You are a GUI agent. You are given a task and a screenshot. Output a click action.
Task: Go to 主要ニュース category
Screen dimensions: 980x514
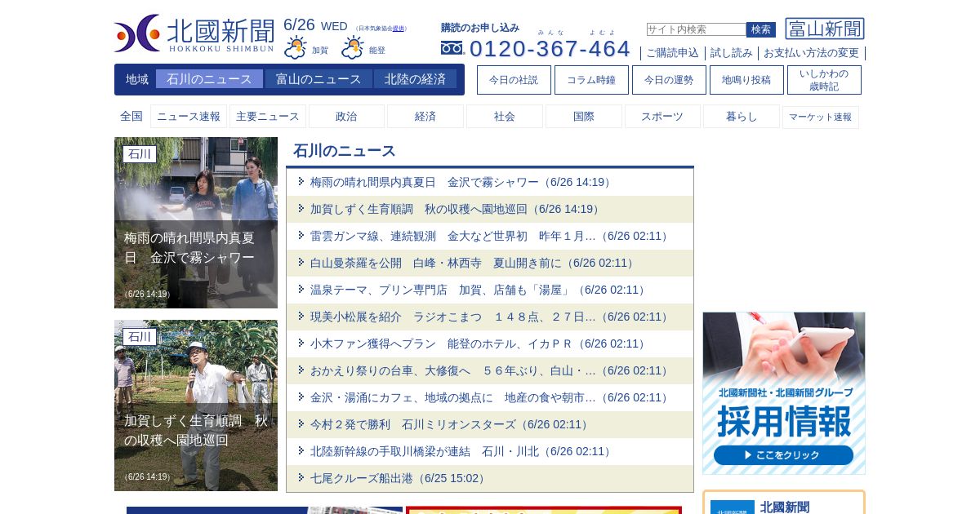tap(268, 117)
